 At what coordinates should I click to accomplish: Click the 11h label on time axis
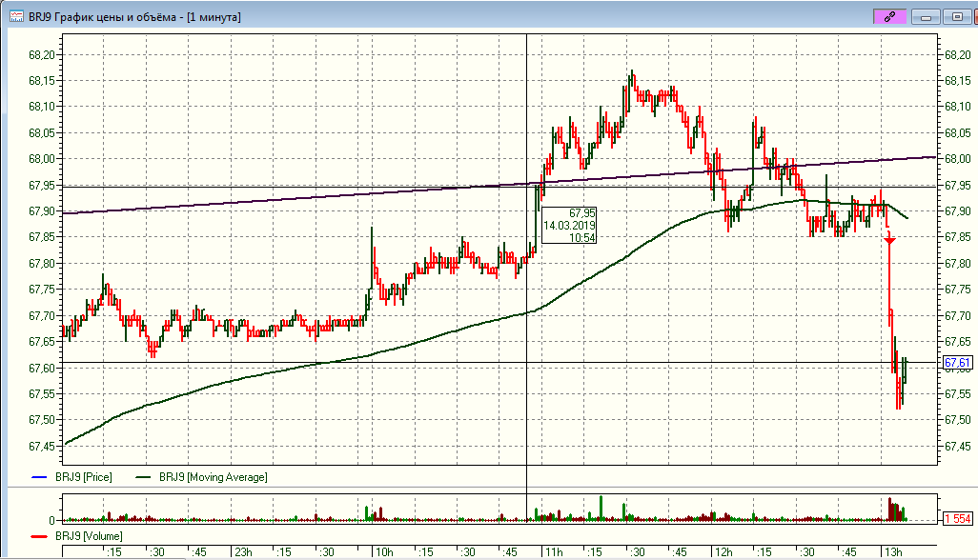pos(551,551)
